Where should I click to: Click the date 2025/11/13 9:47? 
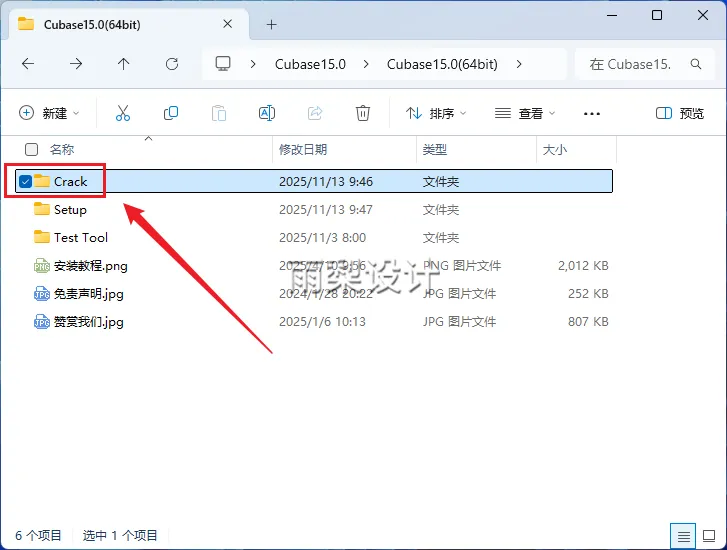[325, 210]
